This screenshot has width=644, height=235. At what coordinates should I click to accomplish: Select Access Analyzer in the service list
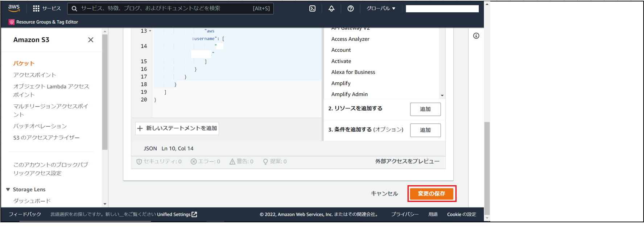coord(350,39)
